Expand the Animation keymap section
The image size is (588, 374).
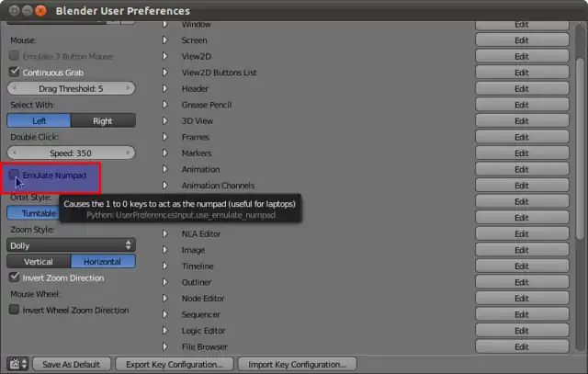click(x=165, y=169)
